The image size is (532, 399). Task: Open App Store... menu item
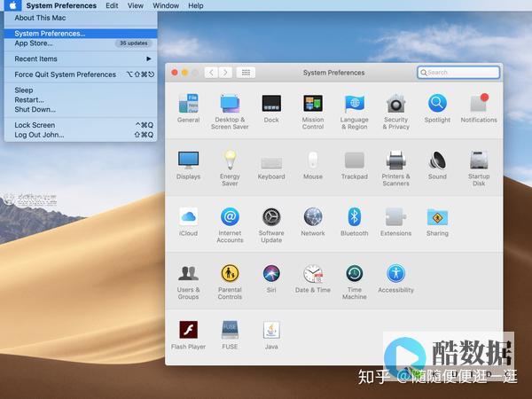tap(81, 43)
